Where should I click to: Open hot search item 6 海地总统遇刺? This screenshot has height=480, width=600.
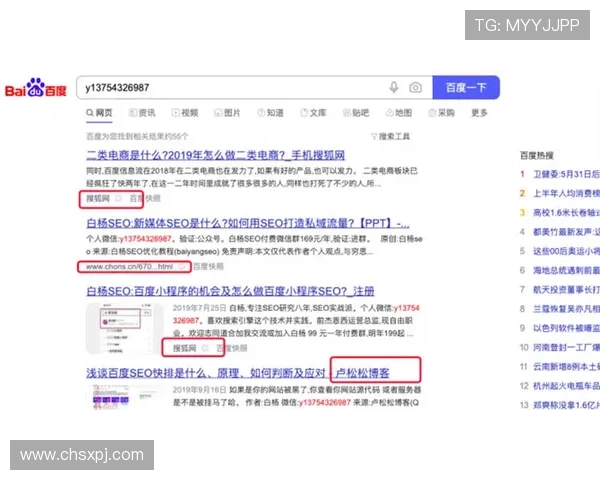pos(566,270)
